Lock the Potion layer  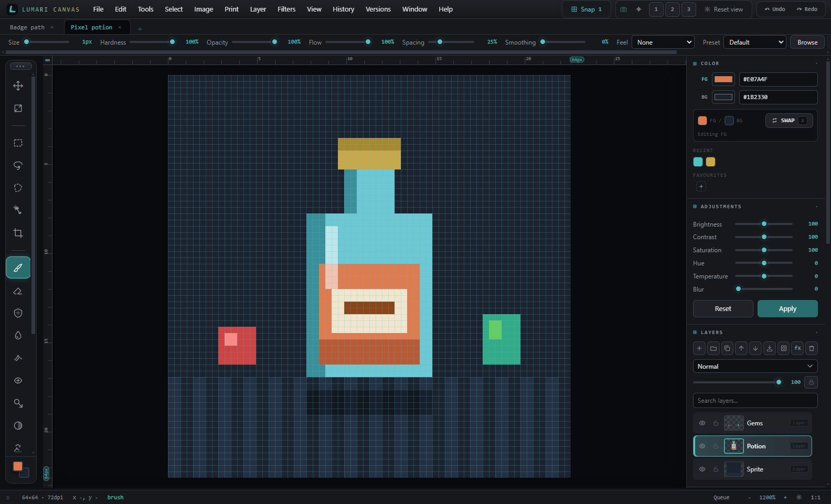pyautogui.click(x=716, y=446)
